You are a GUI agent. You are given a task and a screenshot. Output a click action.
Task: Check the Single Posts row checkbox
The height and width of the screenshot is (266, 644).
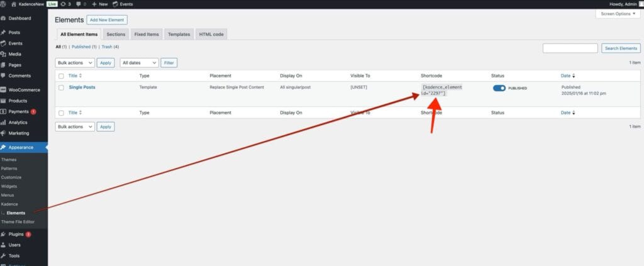click(x=61, y=87)
